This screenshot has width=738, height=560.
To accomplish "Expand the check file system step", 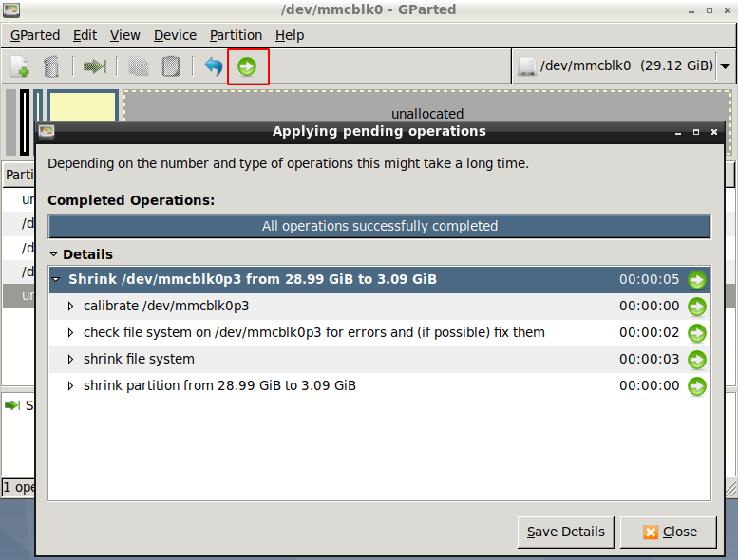I will (x=70, y=333).
